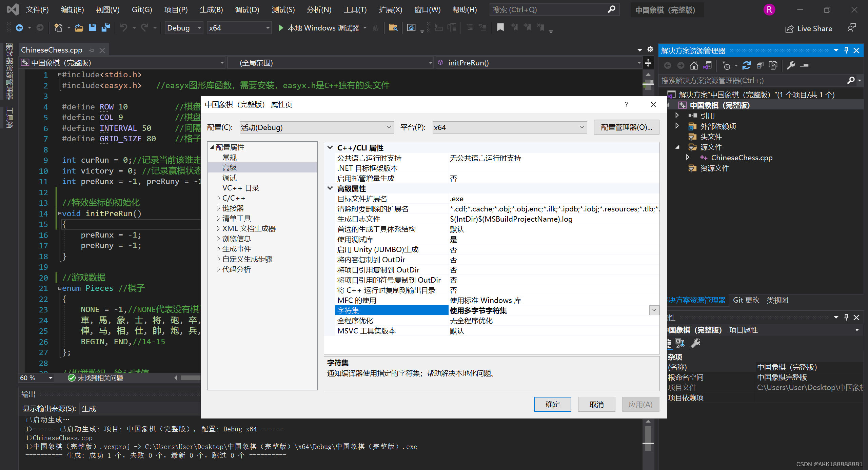Click the 应用(A) button
This screenshot has height=470, width=868.
point(640,404)
